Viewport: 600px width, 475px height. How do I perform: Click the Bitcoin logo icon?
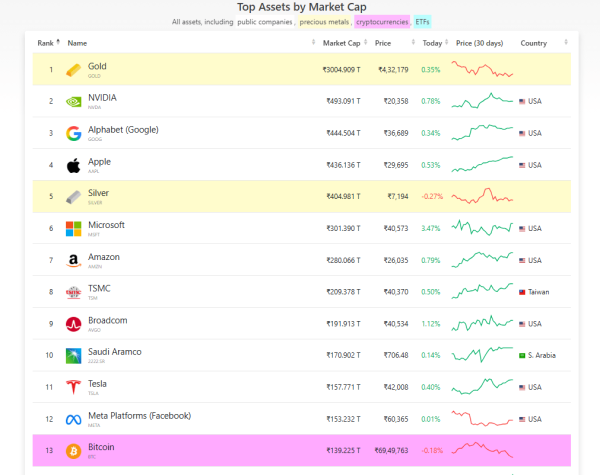[73, 451]
